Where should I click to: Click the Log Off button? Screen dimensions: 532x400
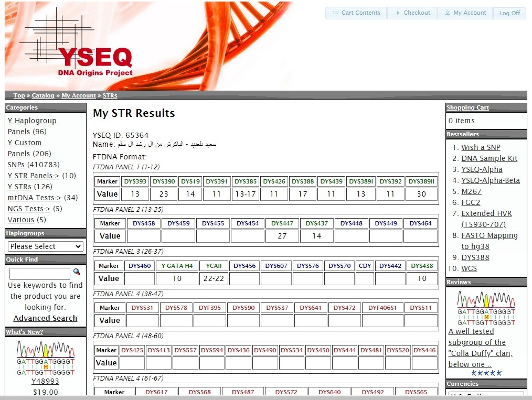509,13
